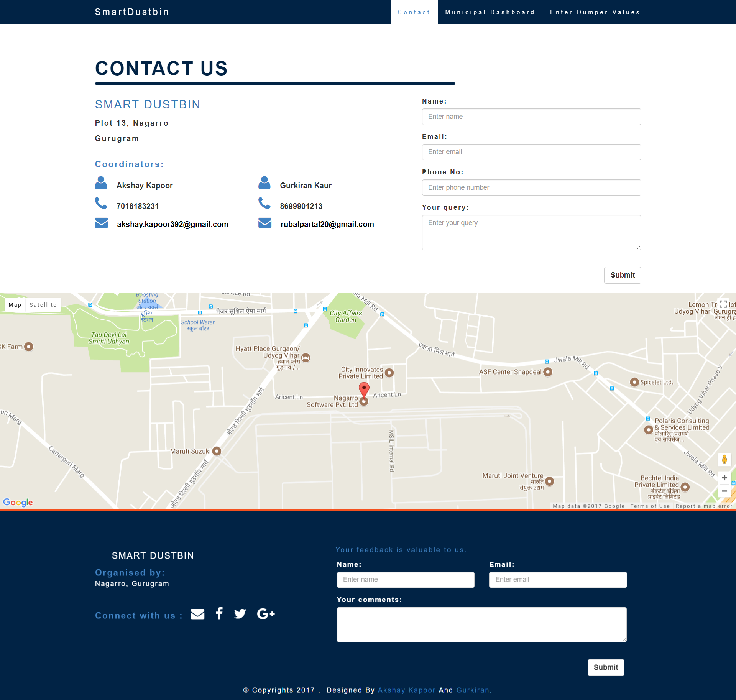Screen dimensions: 736x700
Task: Click the Street View pegman icon
Action: click(x=724, y=459)
